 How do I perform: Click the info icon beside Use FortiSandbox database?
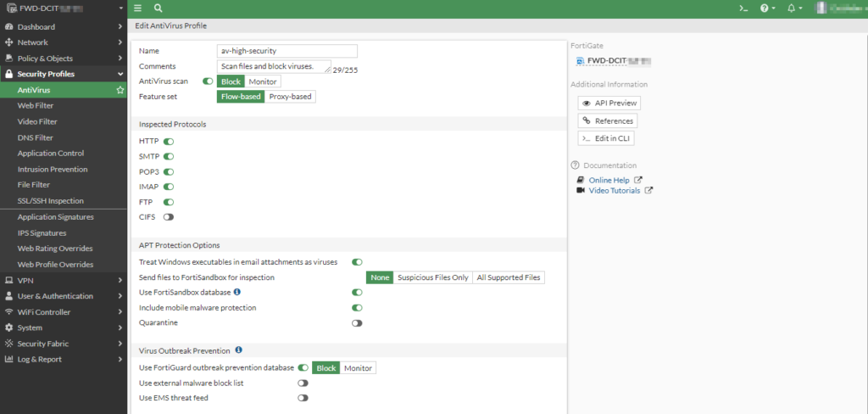click(x=237, y=292)
